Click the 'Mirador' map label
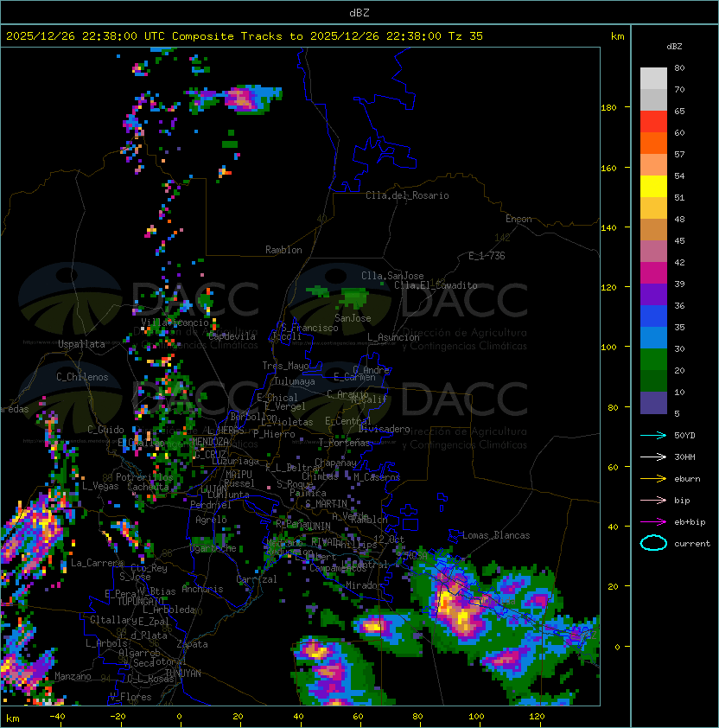Viewport: 719px width, 728px height. click(x=365, y=585)
